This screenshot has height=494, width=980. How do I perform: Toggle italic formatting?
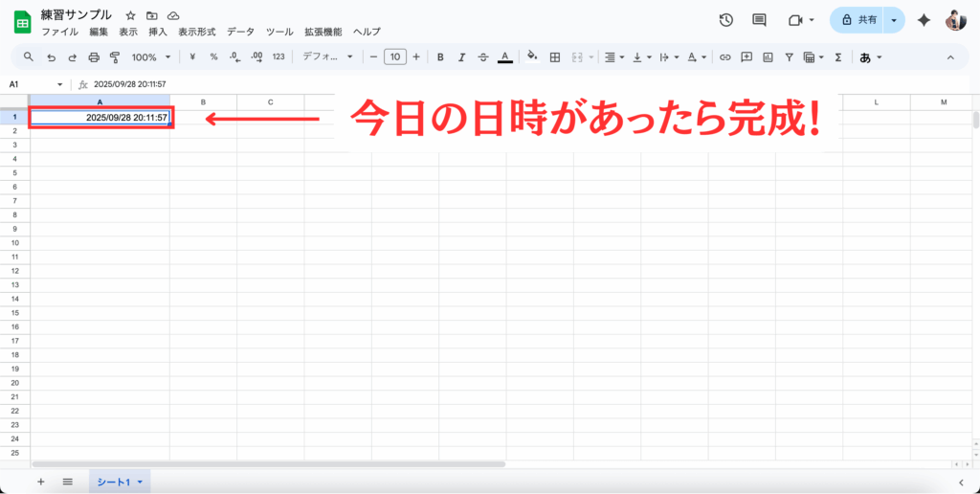pos(461,57)
